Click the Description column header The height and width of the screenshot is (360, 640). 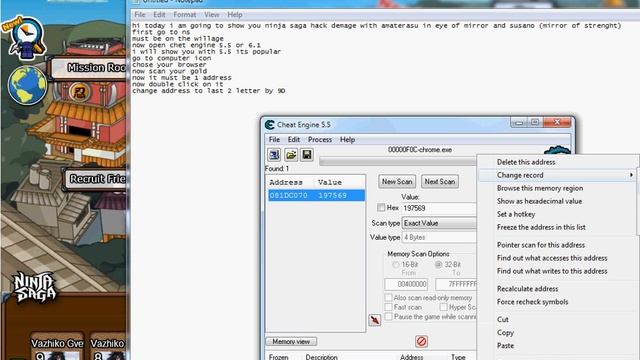click(321, 357)
